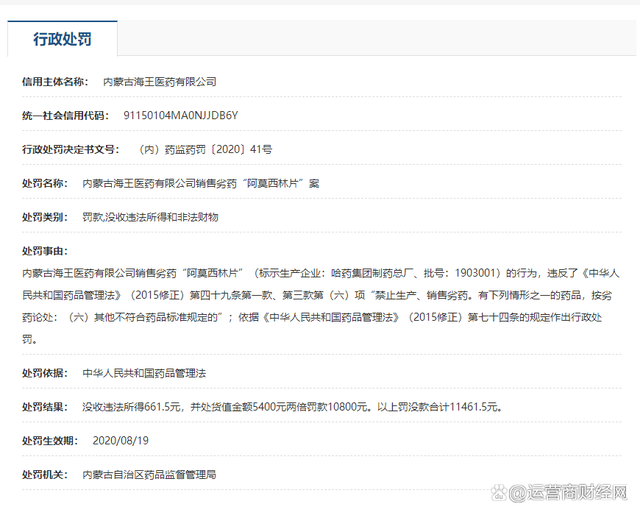
Task: Select penalty name mentioning 阿莫西林片 案
Action: (x=201, y=184)
